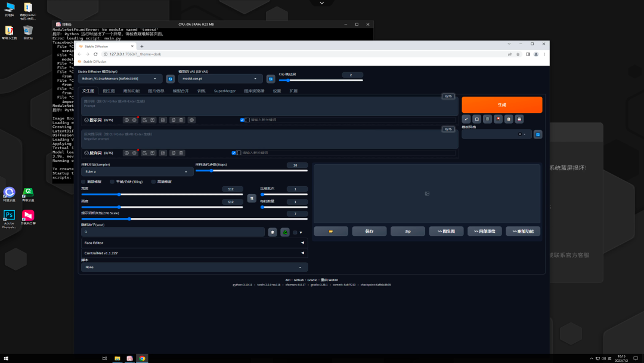Bookmark page with the star icon

tap(518, 54)
